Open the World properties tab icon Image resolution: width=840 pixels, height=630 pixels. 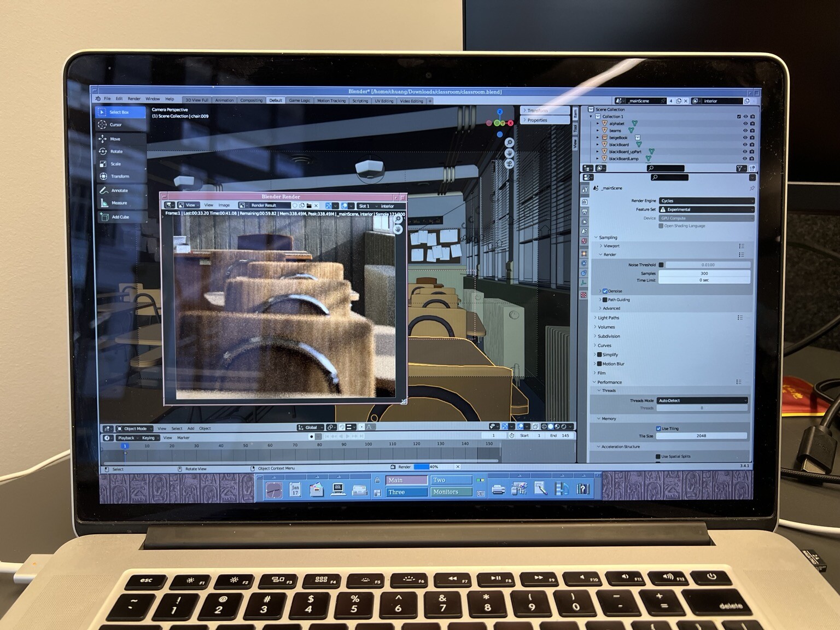(584, 241)
